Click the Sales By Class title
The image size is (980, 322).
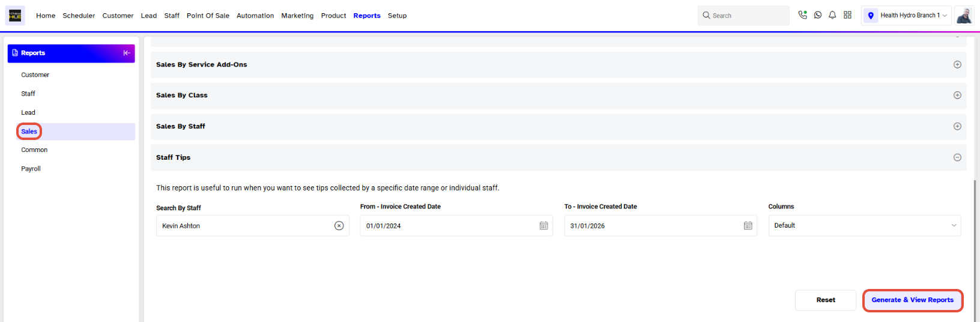(x=182, y=95)
